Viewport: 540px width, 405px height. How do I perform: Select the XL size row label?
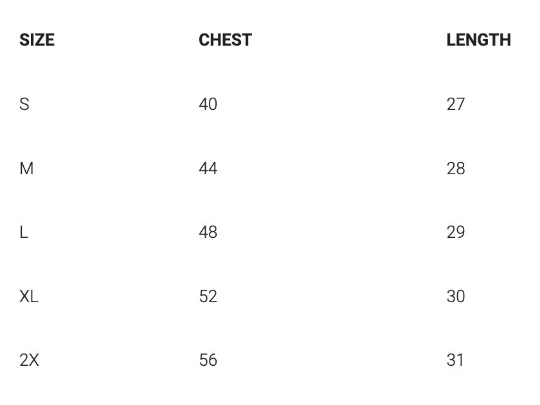point(29,297)
